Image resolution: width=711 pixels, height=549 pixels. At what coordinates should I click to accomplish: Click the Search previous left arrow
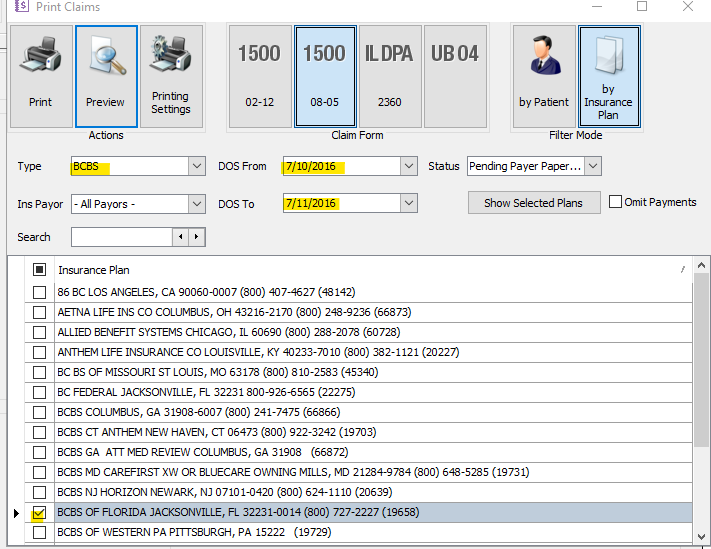(x=180, y=237)
